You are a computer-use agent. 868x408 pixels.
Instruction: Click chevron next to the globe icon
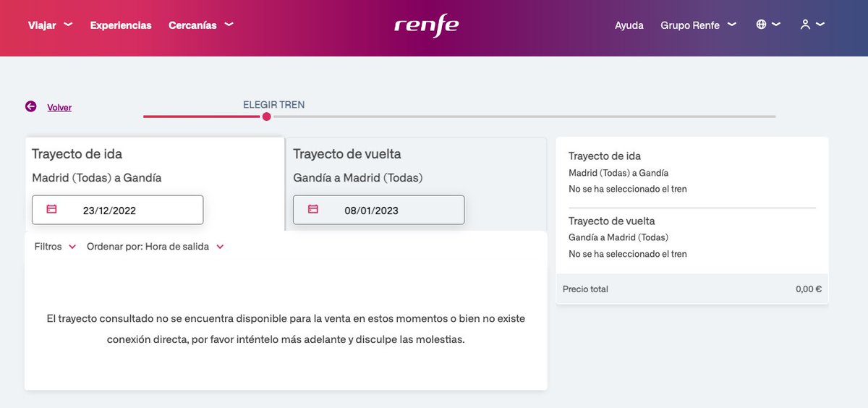[776, 25]
